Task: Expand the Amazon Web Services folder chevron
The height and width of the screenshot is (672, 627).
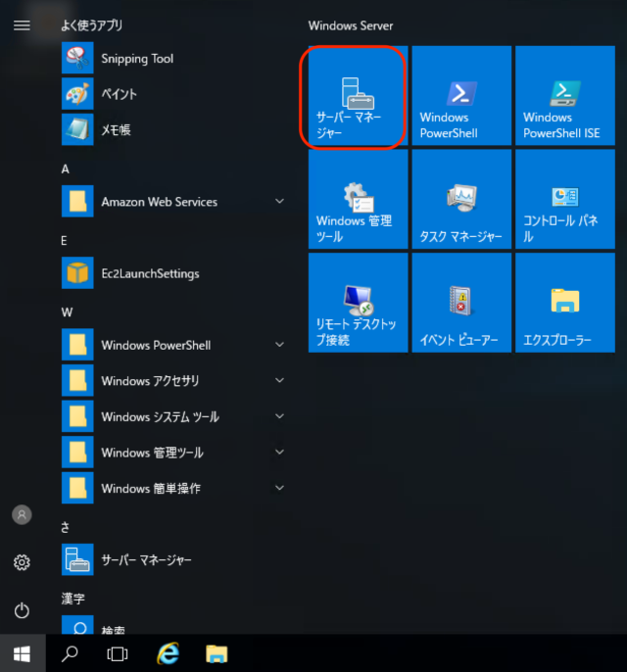Action: point(279,201)
